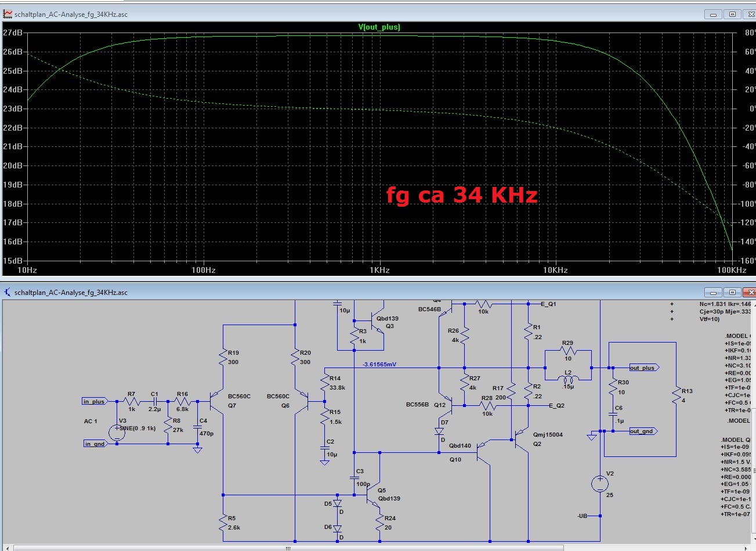Image resolution: width=756 pixels, height=551 pixels.
Task: Restore the waveform plot window size
Action: click(732, 15)
